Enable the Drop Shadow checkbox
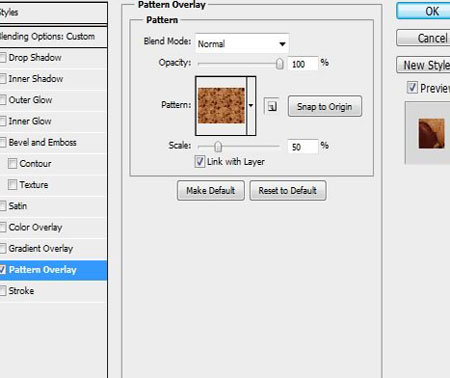450x378 pixels. 3,58
